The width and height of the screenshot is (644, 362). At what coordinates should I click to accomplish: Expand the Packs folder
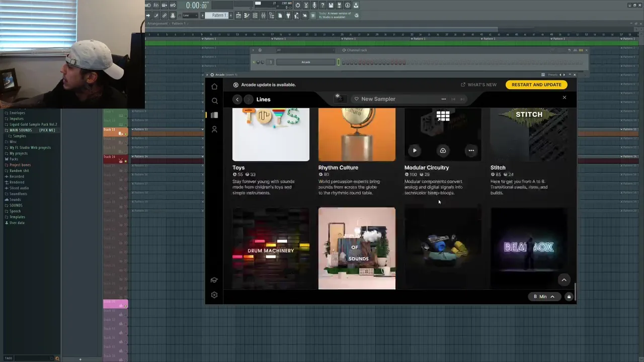pos(14,159)
